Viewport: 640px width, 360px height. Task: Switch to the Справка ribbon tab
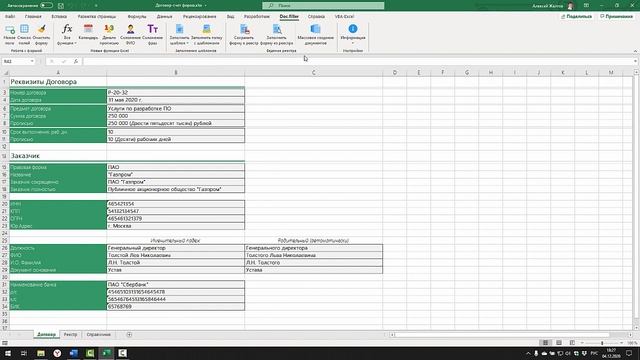(x=316, y=17)
